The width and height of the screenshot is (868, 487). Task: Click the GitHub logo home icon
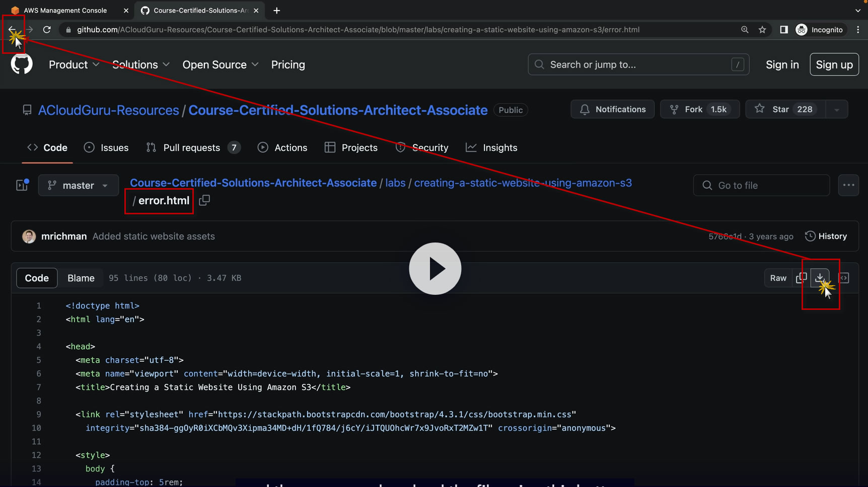pyautogui.click(x=22, y=64)
